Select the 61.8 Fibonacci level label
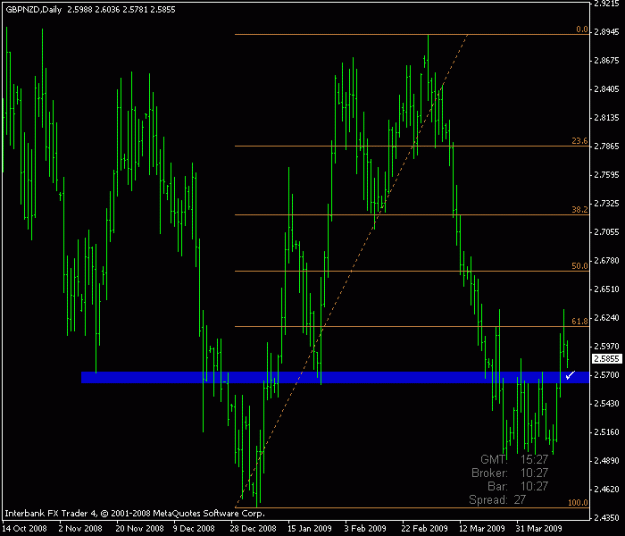The width and height of the screenshot is (625, 536). pos(580,321)
